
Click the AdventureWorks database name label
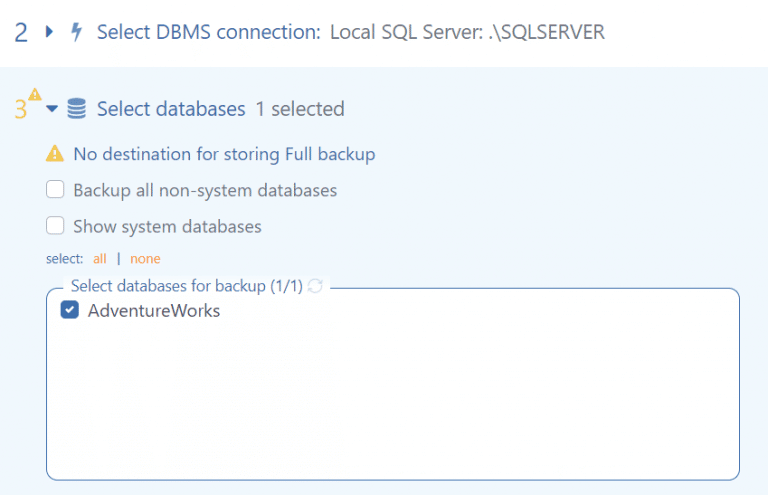[154, 311]
